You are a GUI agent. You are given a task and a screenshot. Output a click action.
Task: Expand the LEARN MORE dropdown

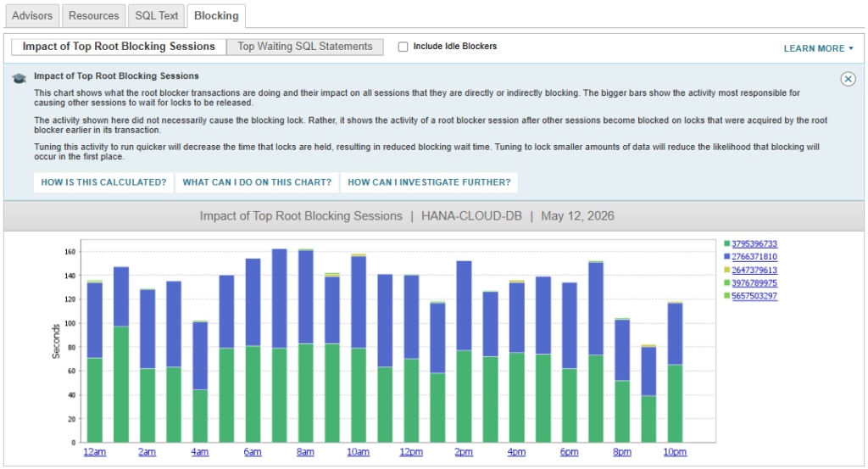pos(818,48)
